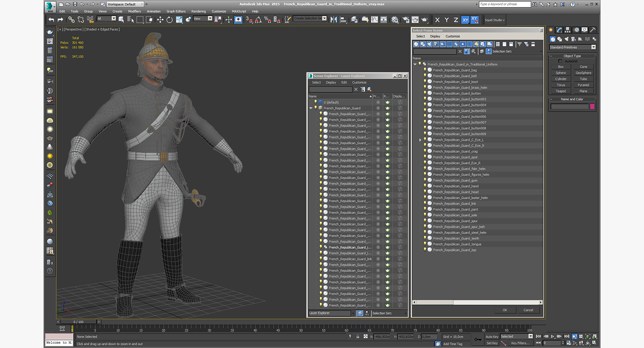
Task: Click the Play Animation button
Action: (553, 336)
